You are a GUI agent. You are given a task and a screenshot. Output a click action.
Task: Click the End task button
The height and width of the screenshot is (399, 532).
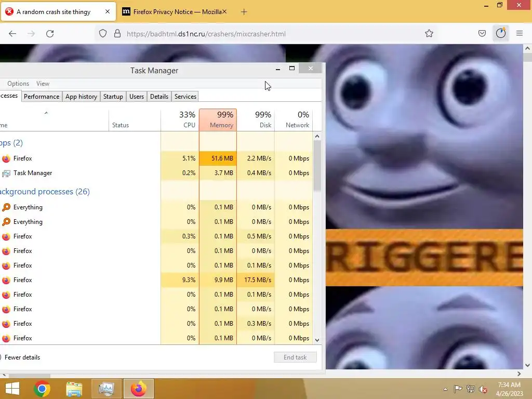point(295,357)
